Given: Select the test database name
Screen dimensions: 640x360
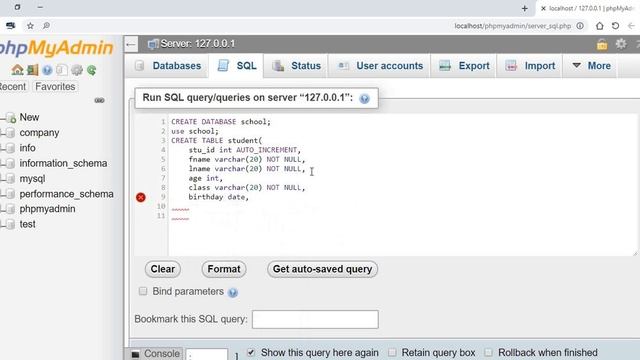Looking at the screenshot, I should tap(27, 224).
